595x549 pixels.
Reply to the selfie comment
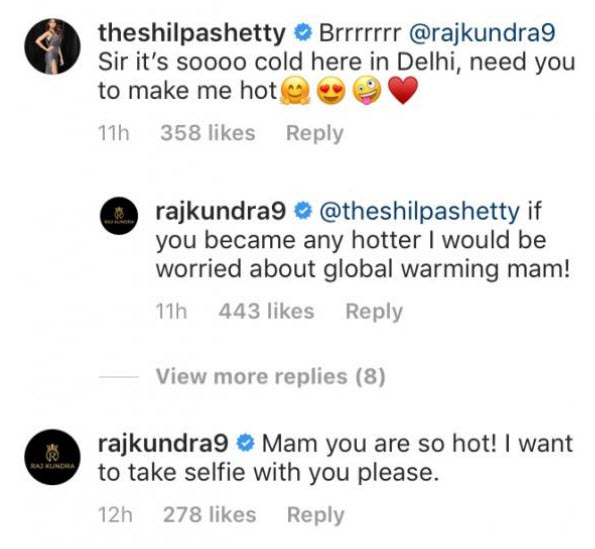pyautogui.click(x=316, y=515)
